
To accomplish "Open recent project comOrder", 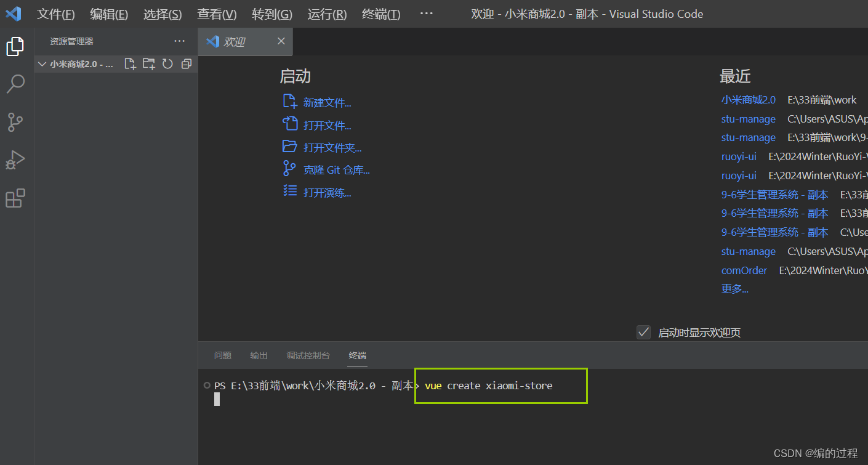I will 744,270.
